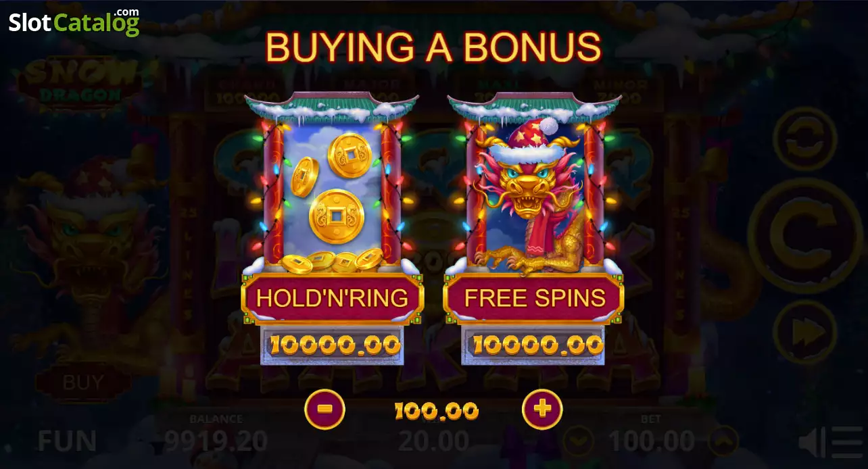Image resolution: width=868 pixels, height=469 pixels.
Task: Open autoplay with the circular arrows icon
Action: 804,139
